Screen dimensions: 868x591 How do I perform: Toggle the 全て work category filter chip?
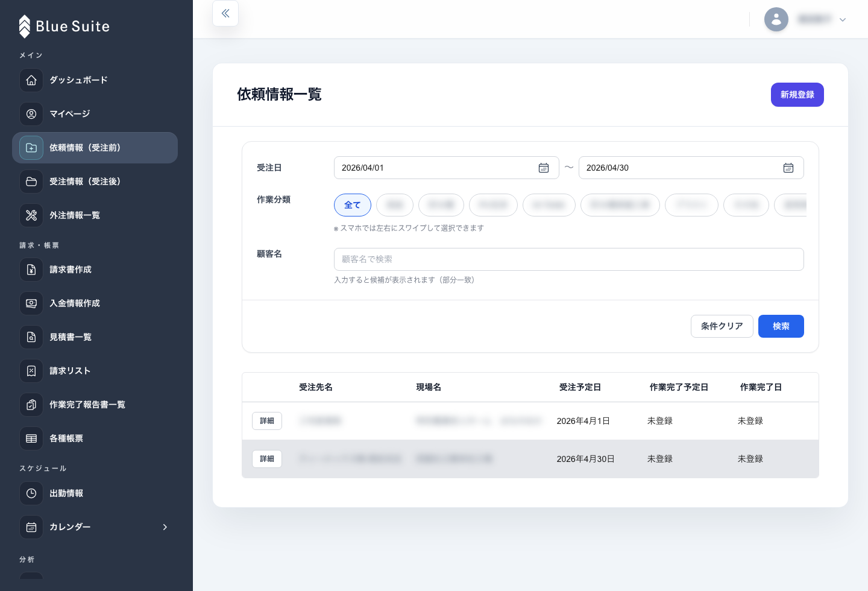coord(352,205)
